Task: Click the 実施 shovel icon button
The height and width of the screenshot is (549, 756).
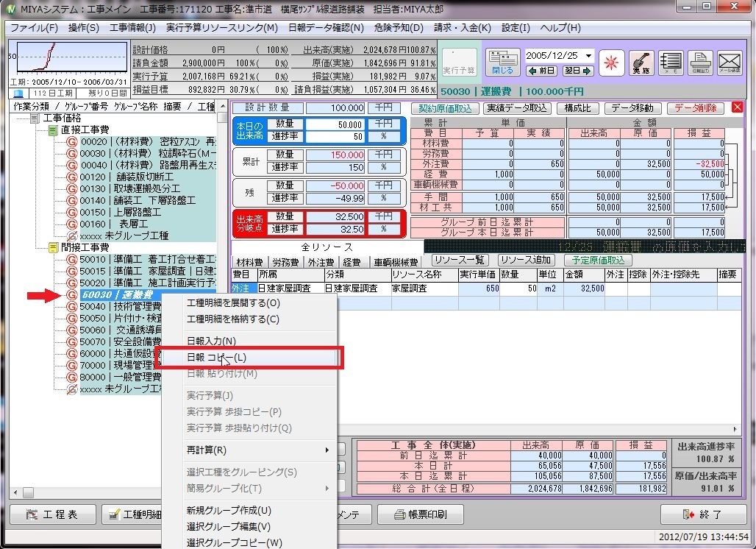Action: (641, 63)
